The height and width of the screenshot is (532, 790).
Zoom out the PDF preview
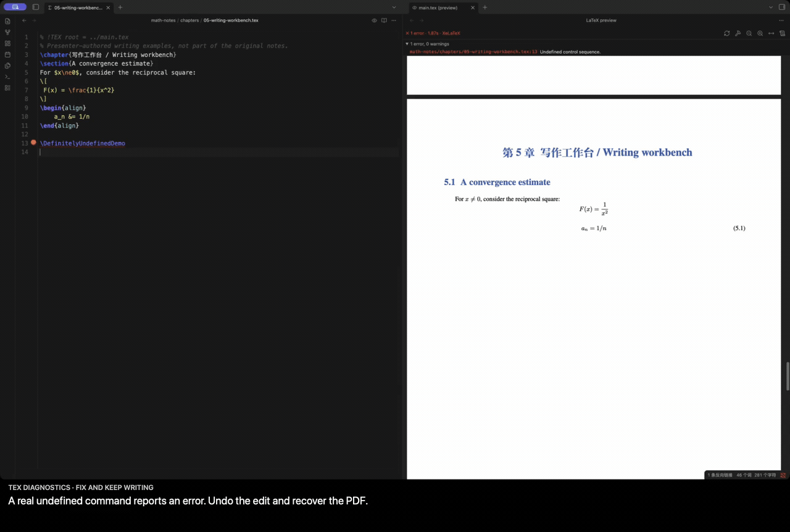tap(749, 33)
